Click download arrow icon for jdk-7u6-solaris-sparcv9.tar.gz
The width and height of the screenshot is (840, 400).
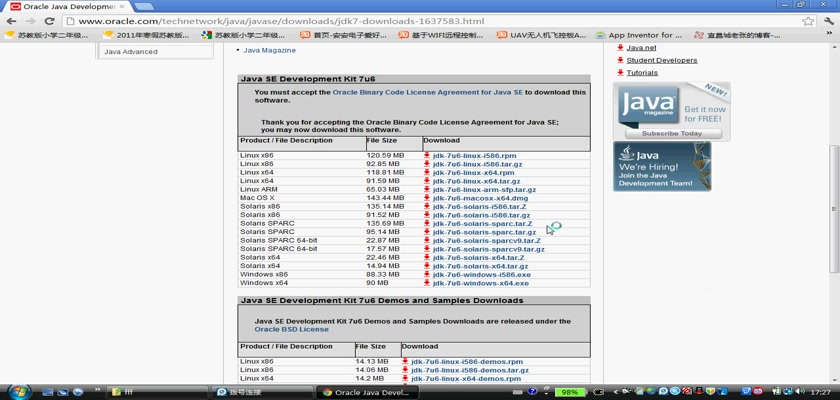click(427, 249)
